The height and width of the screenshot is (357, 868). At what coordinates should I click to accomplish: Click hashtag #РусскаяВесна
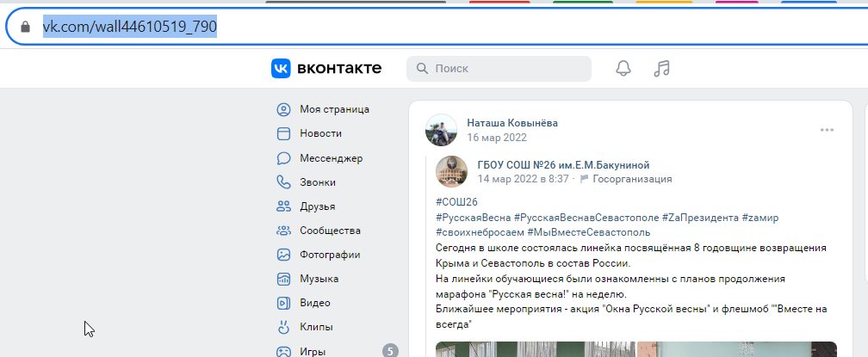(474, 218)
